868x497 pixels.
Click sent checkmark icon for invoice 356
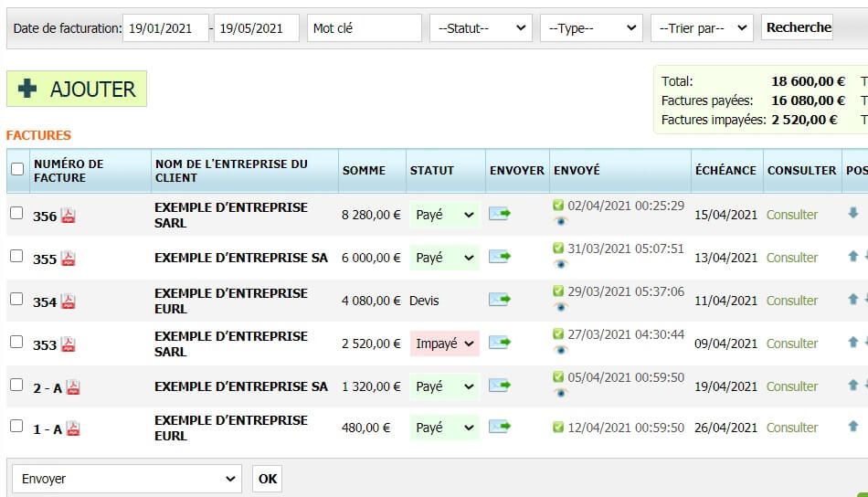tap(558, 206)
